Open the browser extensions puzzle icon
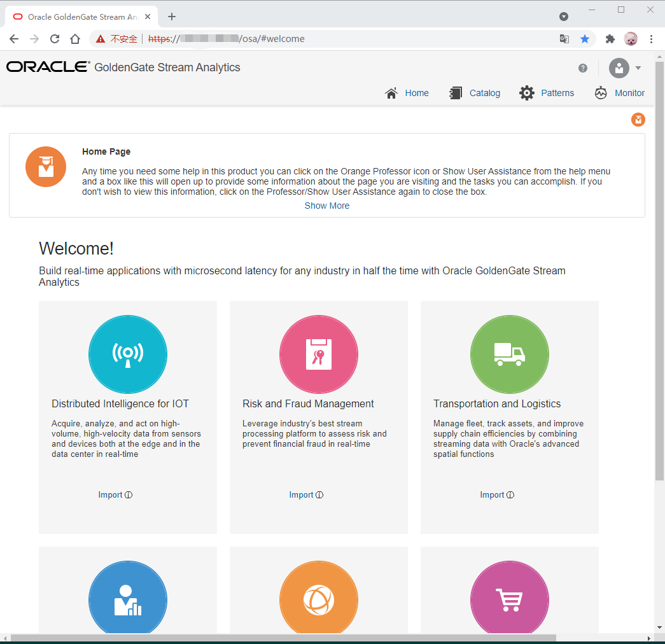Image resolution: width=665 pixels, height=644 pixels. [610, 39]
